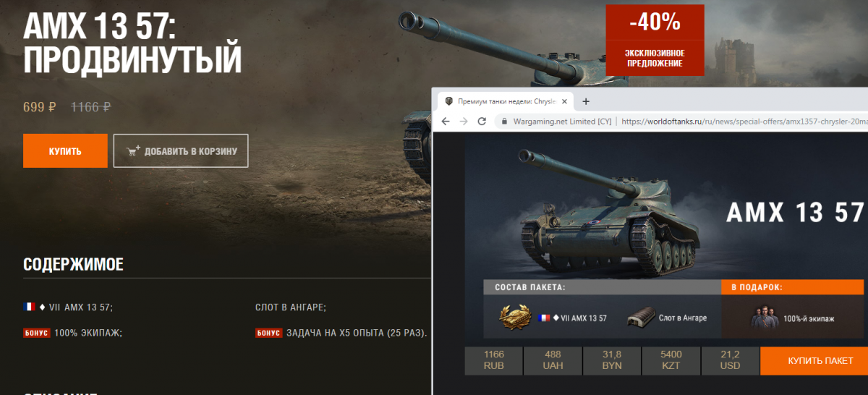This screenshot has height=395, width=868.
Task: Select the 1166 RUB price option
Action: 493,360
